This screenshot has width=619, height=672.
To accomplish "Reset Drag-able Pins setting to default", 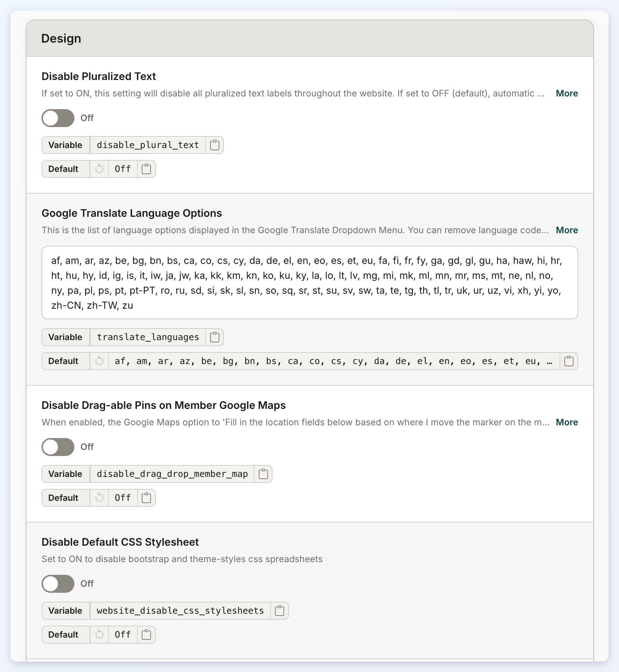I will pyautogui.click(x=99, y=498).
